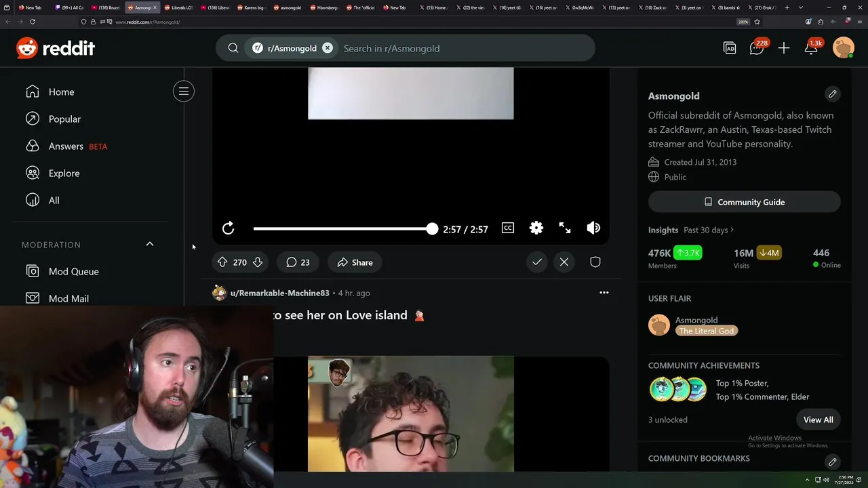Image resolution: width=868 pixels, height=488 pixels.
Task: Edit Community Bookmarks pencil
Action: (x=833, y=462)
